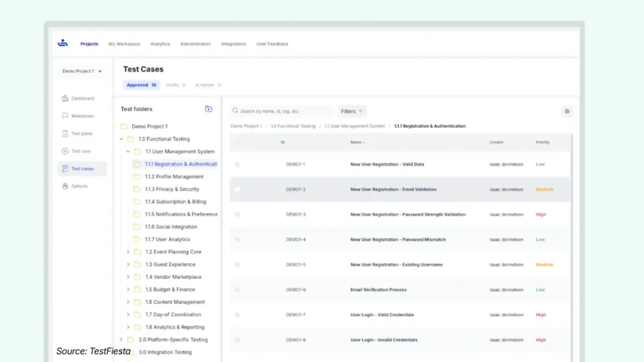Select the Test cases sidebar icon
The height and width of the screenshot is (362, 644).
click(65, 168)
